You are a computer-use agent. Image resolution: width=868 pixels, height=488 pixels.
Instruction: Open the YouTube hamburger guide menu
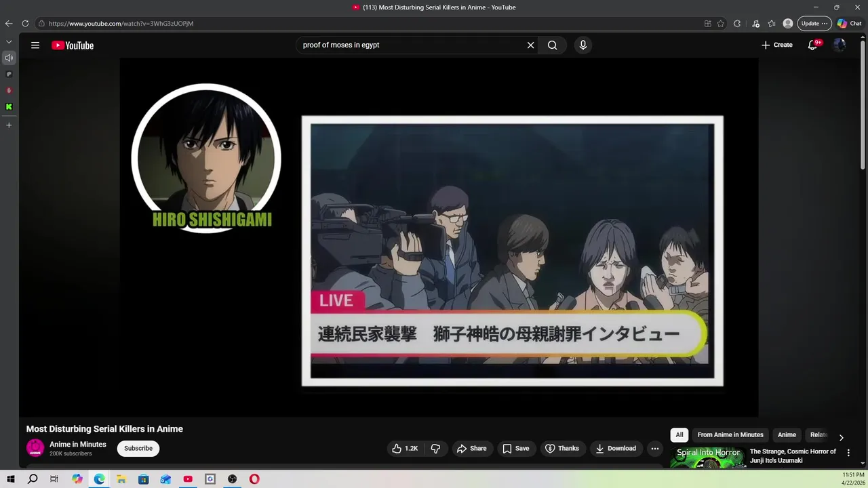(x=35, y=45)
